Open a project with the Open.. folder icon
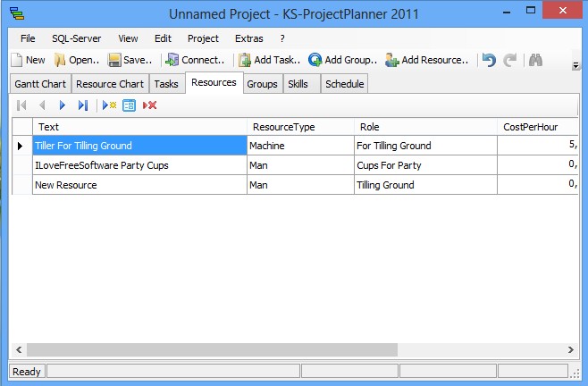This screenshot has width=588, height=386. tap(60, 60)
